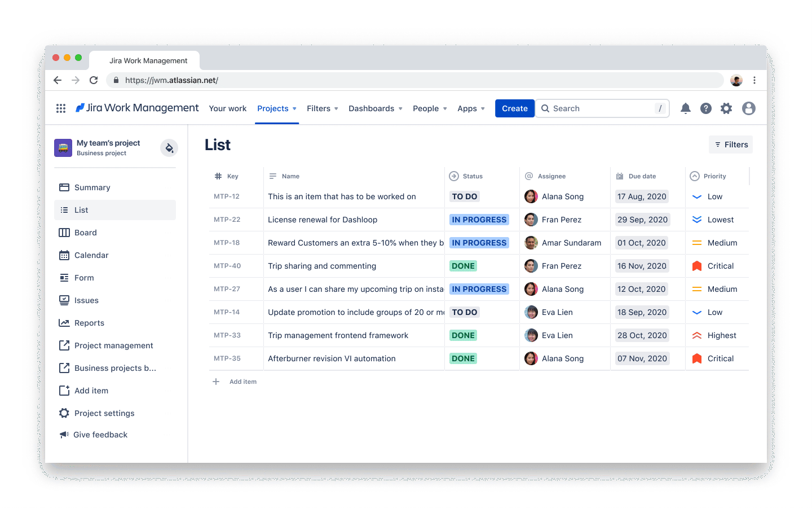Click the Critical priority icon for MTP-40
The image size is (812, 508).
[697, 266]
